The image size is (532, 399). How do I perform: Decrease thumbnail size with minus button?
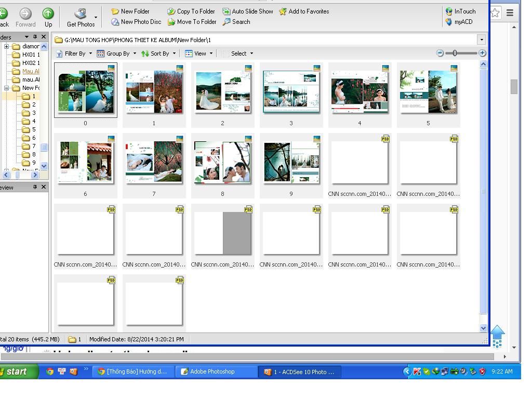click(440, 53)
